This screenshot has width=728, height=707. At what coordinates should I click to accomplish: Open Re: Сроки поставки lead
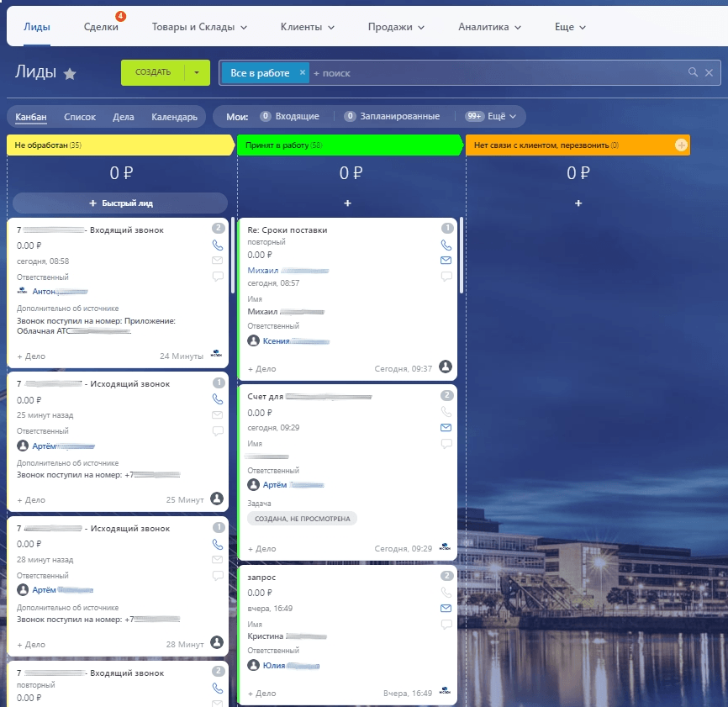pos(288,230)
